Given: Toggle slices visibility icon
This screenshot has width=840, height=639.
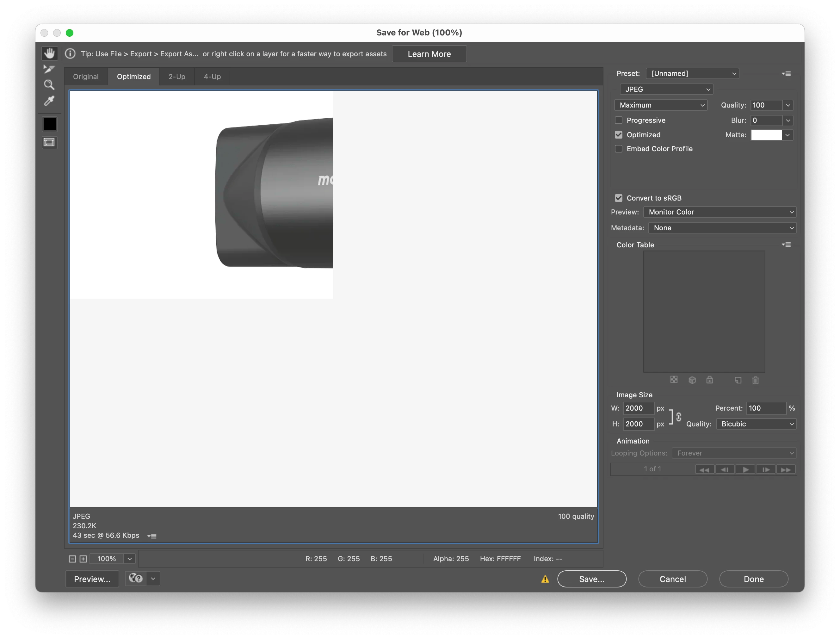Looking at the screenshot, I should 49,143.
